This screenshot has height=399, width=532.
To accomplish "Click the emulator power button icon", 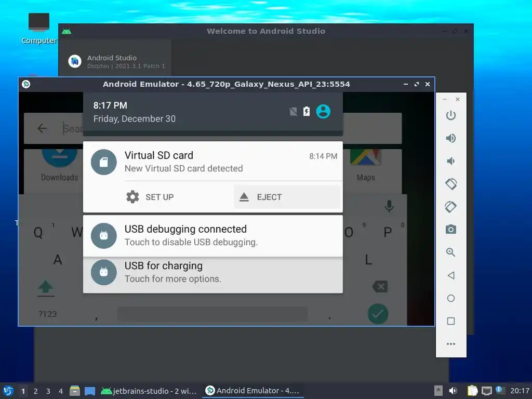I will (x=450, y=115).
